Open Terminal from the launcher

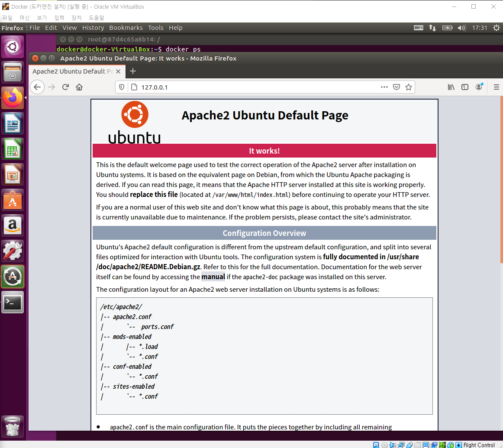click(13, 303)
